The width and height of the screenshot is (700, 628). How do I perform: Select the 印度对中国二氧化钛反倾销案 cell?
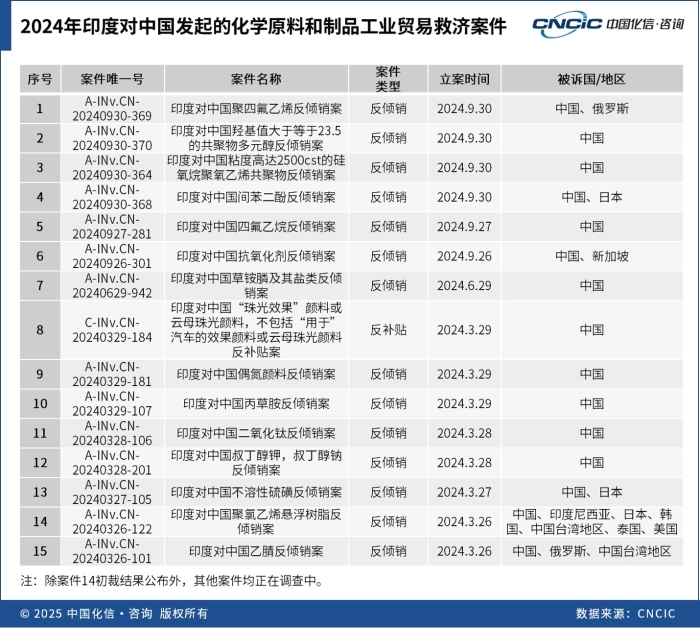pyautogui.click(x=256, y=433)
